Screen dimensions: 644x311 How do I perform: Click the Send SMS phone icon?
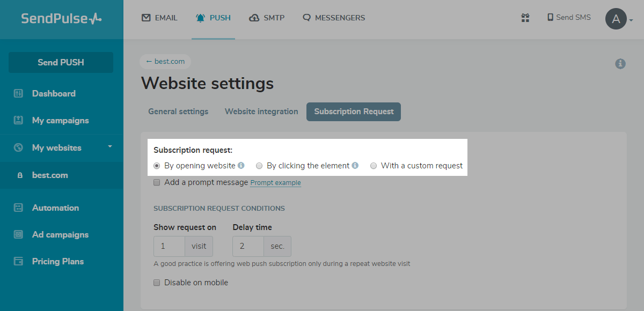550,17
